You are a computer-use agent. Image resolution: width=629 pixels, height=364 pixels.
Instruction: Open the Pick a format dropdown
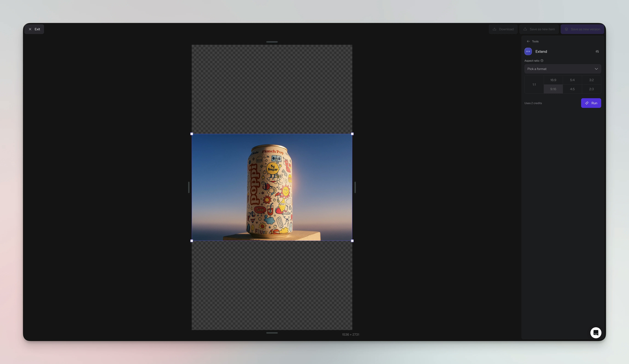tap(563, 69)
